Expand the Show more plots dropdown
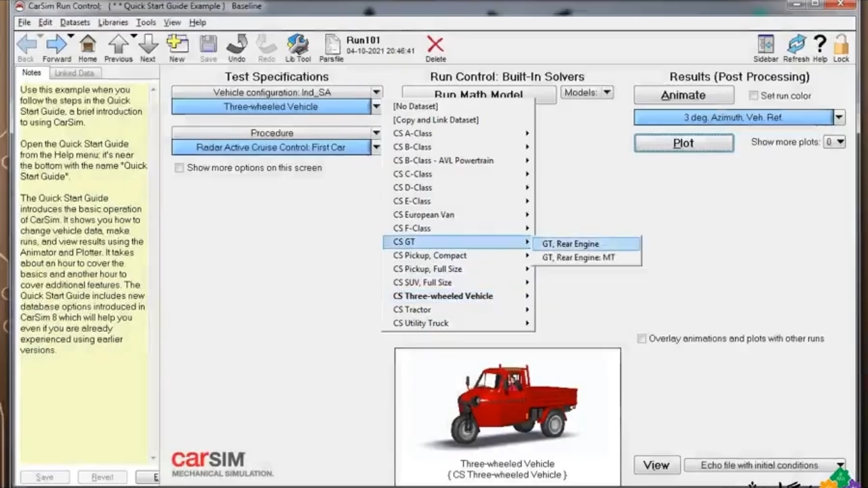The width and height of the screenshot is (868, 488). pos(834,142)
